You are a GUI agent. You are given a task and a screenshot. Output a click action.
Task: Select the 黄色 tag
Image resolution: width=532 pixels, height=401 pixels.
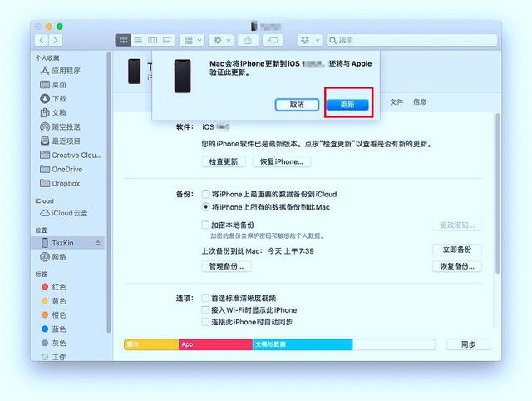coord(53,301)
